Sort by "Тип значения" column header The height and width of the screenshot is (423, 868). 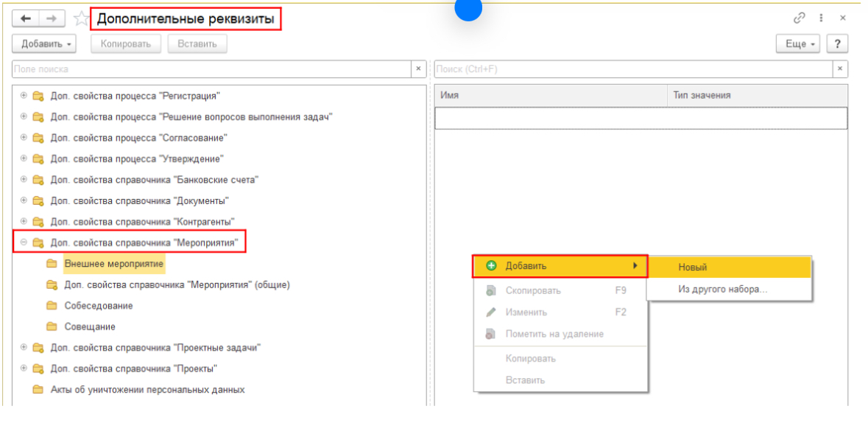coord(758,95)
